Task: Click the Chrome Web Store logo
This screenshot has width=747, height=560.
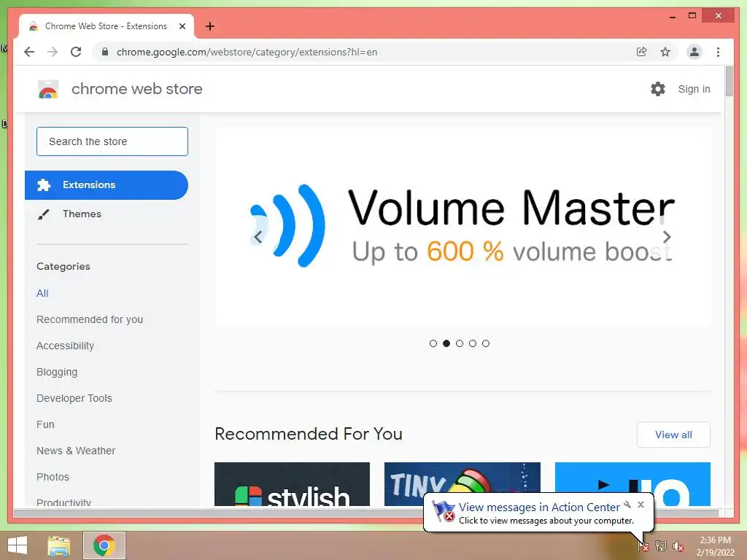Action: click(48, 89)
